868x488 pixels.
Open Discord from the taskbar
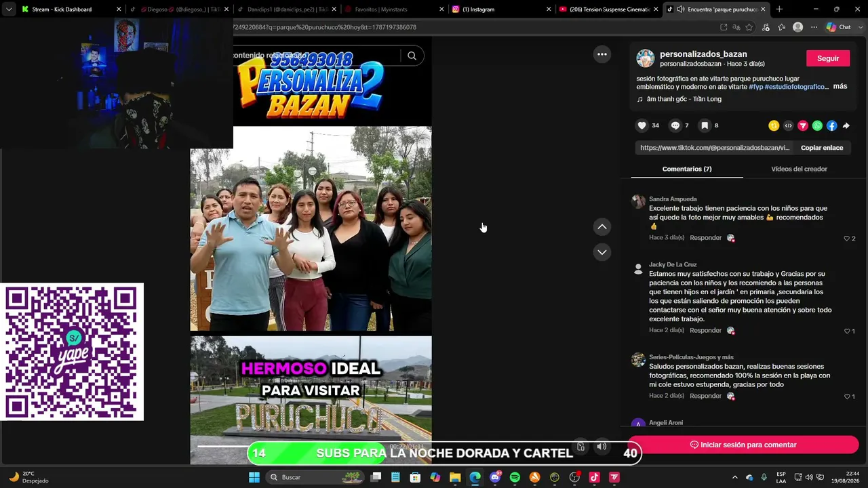(x=495, y=477)
